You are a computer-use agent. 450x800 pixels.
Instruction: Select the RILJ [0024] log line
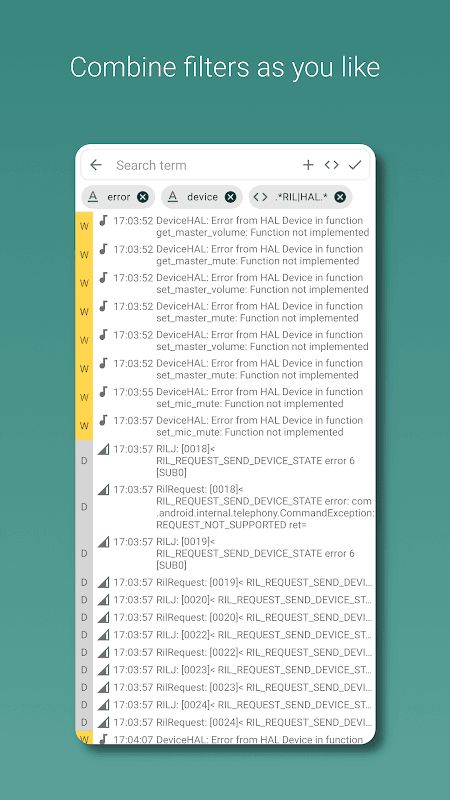click(226, 705)
